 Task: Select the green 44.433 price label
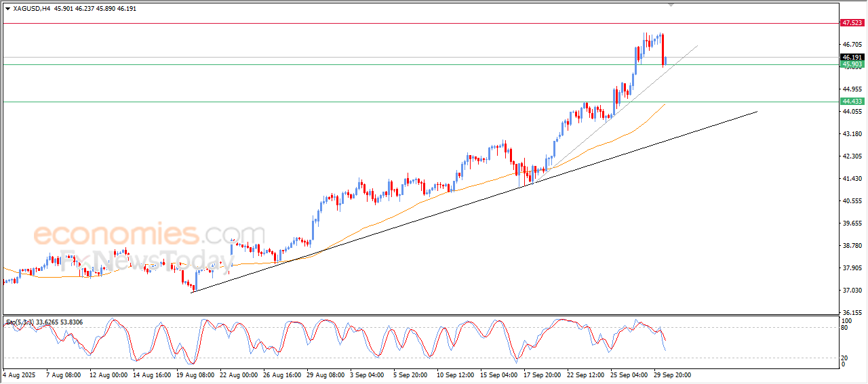852,101
